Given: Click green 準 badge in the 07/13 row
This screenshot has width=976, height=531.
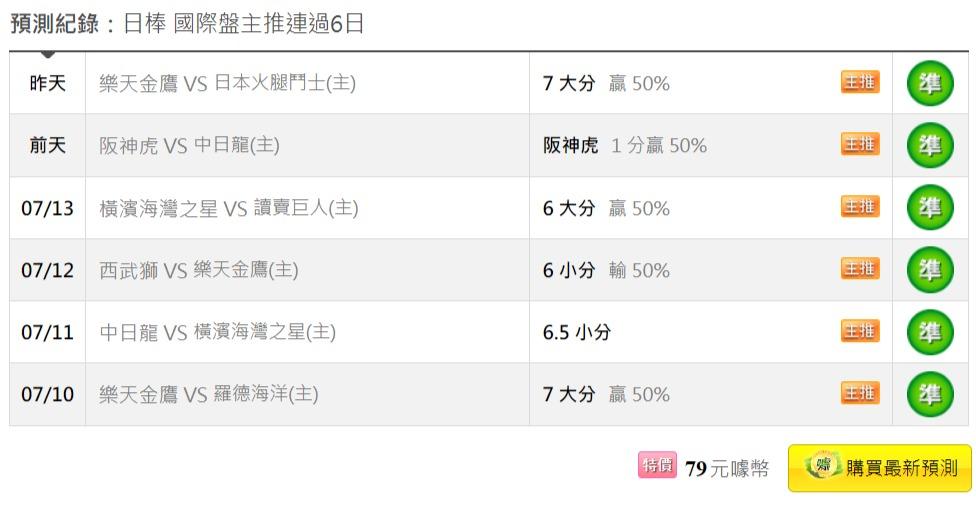Looking at the screenshot, I should tap(930, 207).
